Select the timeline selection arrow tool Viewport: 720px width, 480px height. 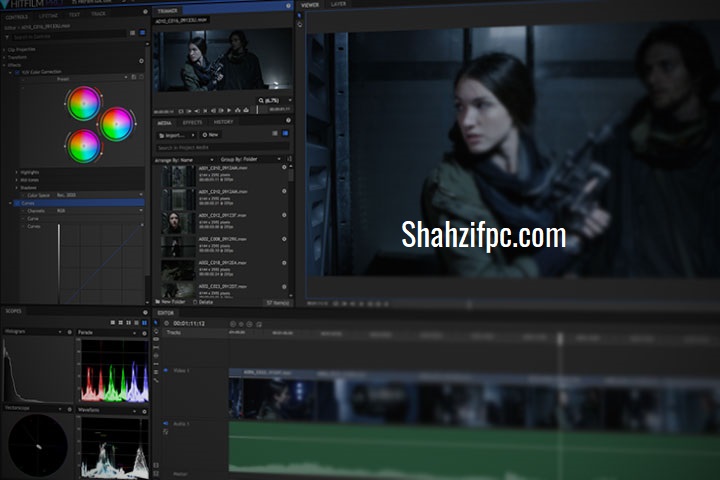coord(156,323)
